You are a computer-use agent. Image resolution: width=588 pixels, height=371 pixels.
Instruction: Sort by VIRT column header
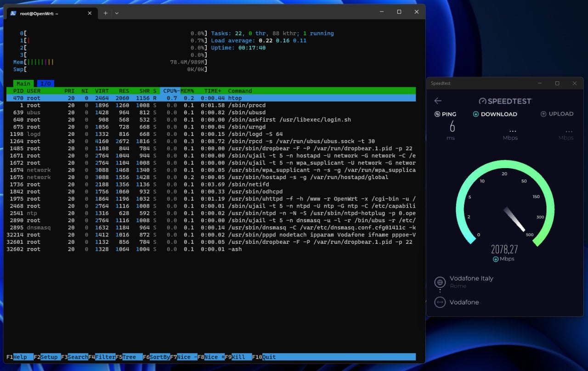click(x=102, y=91)
